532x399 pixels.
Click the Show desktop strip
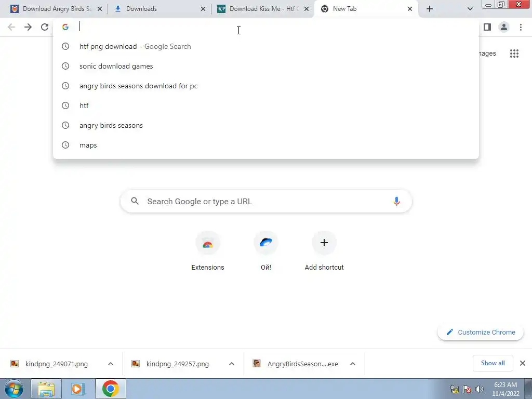click(x=528, y=389)
